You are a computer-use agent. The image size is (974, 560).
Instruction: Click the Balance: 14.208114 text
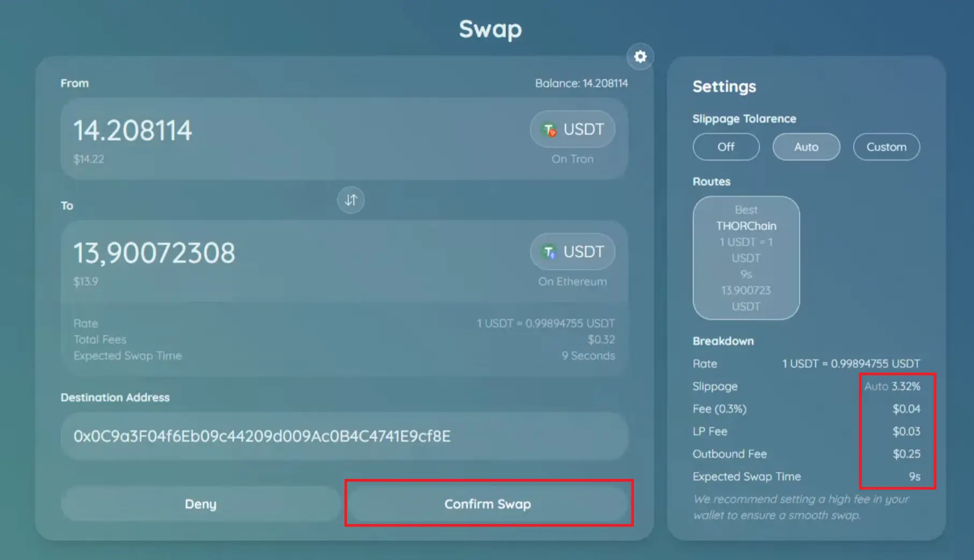point(581,83)
